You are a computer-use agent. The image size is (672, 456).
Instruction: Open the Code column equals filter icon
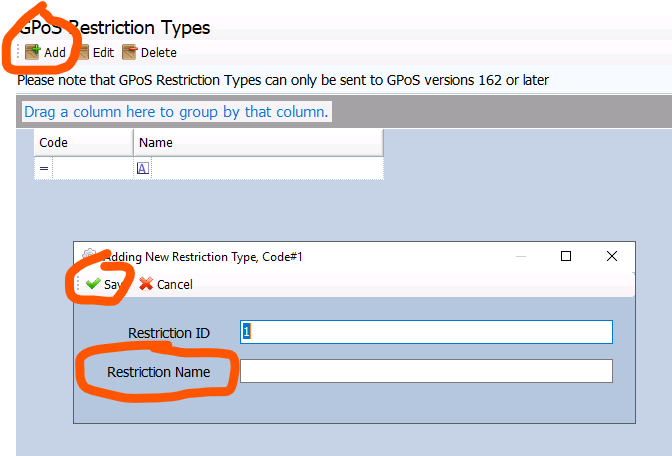pyautogui.click(x=44, y=168)
